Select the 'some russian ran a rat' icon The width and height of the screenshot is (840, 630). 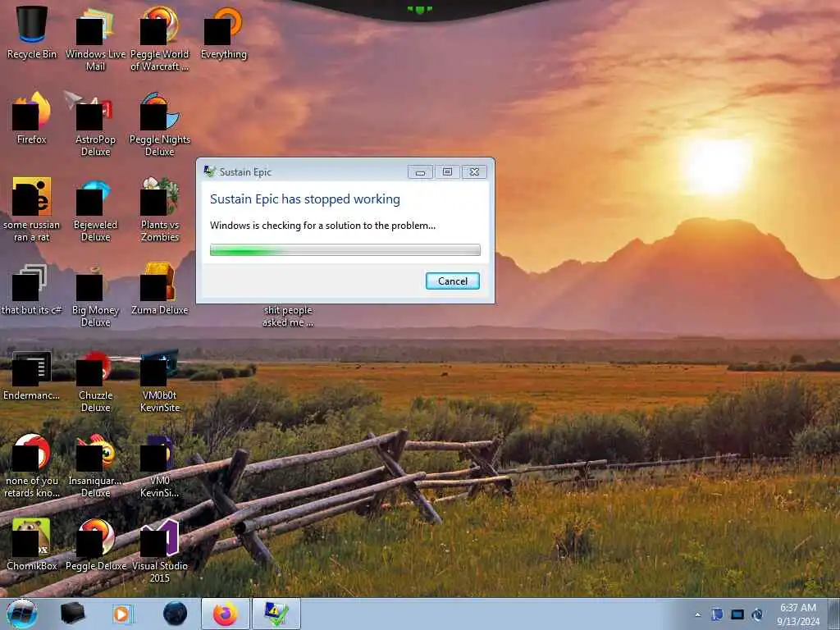tap(32, 209)
